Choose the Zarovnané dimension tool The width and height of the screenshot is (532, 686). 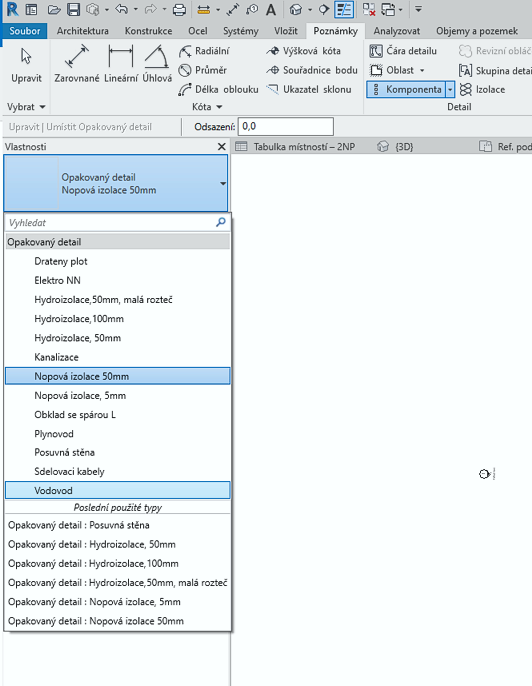(77, 64)
